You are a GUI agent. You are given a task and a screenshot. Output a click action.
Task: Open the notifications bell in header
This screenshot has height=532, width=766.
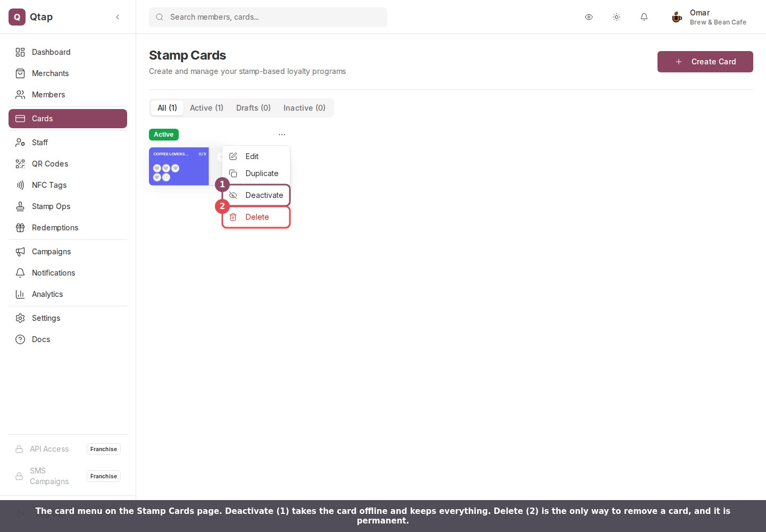[x=644, y=17]
